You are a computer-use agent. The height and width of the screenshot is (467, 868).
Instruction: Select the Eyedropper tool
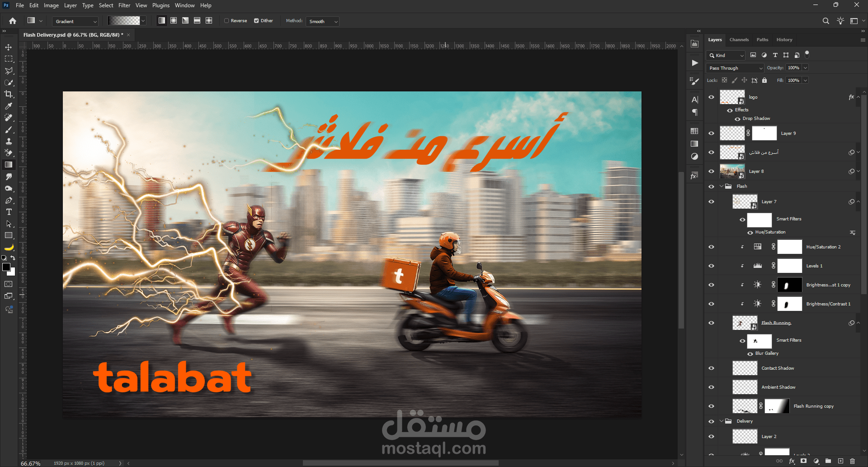tap(9, 106)
